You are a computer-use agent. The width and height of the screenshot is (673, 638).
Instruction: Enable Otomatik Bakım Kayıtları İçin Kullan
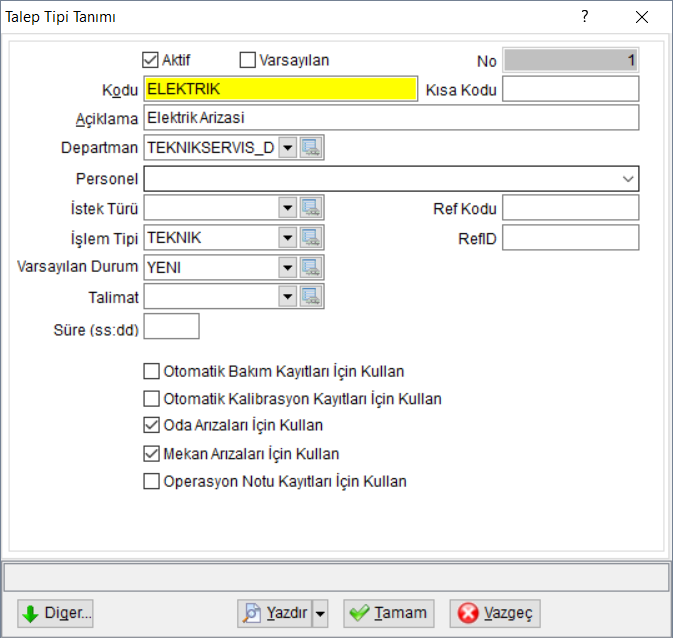pos(151,371)
